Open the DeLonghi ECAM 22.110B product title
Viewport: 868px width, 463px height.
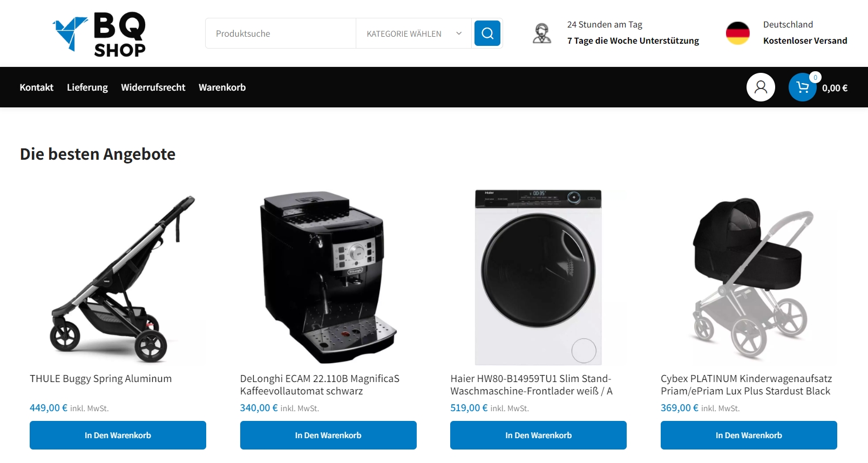tap(320, 385)
